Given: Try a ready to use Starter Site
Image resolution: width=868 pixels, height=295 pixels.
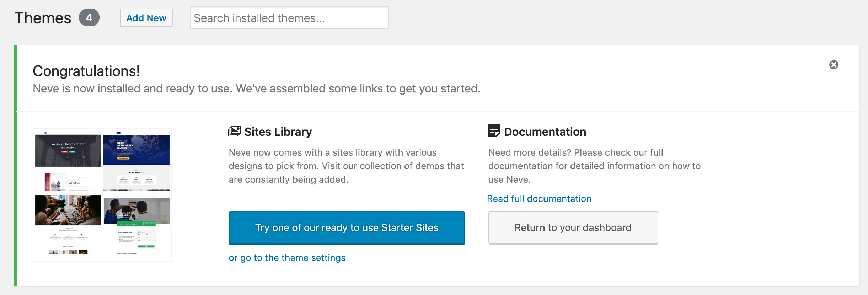Looking at the screenshot, I should [347, 228].
